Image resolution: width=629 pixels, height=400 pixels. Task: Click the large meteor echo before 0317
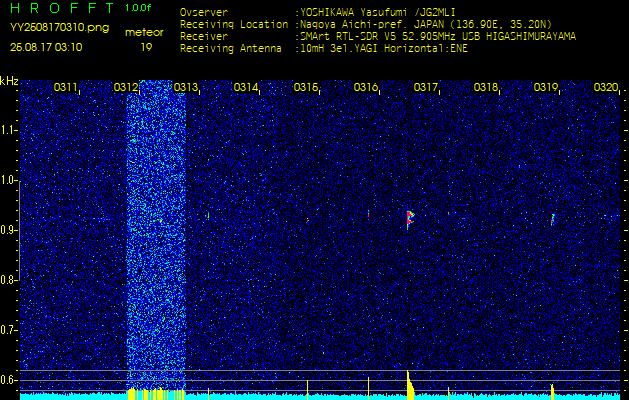click(410, 219)
